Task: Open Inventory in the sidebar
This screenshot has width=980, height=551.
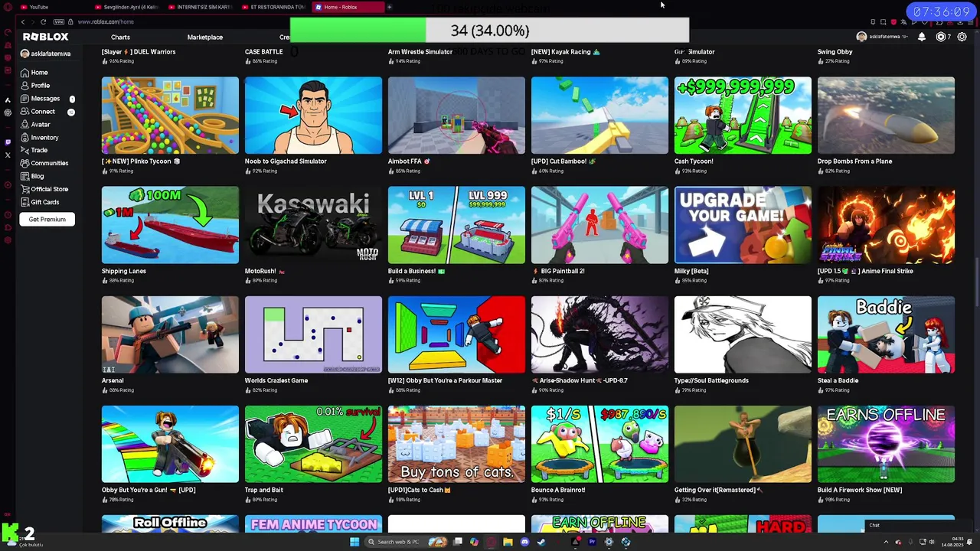Action: click(40, 138)
